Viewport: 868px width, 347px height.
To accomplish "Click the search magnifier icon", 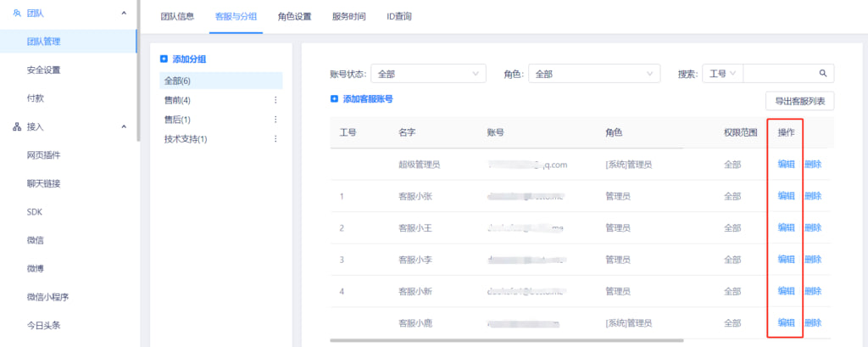I will coord(822,74).
